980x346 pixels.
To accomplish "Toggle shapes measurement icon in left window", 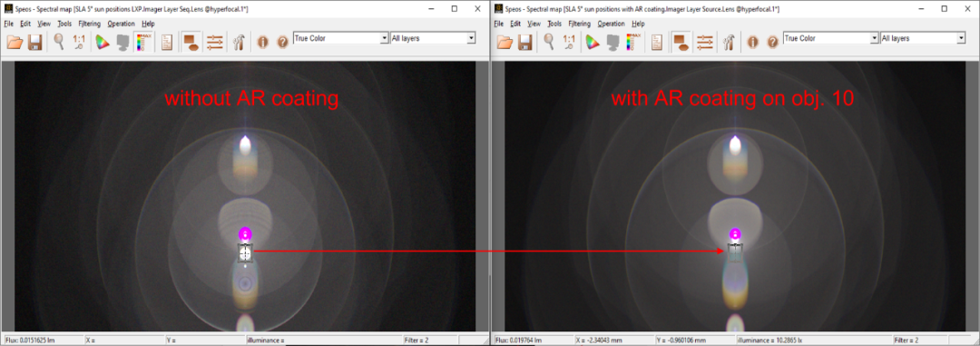I will click(191, 42).
